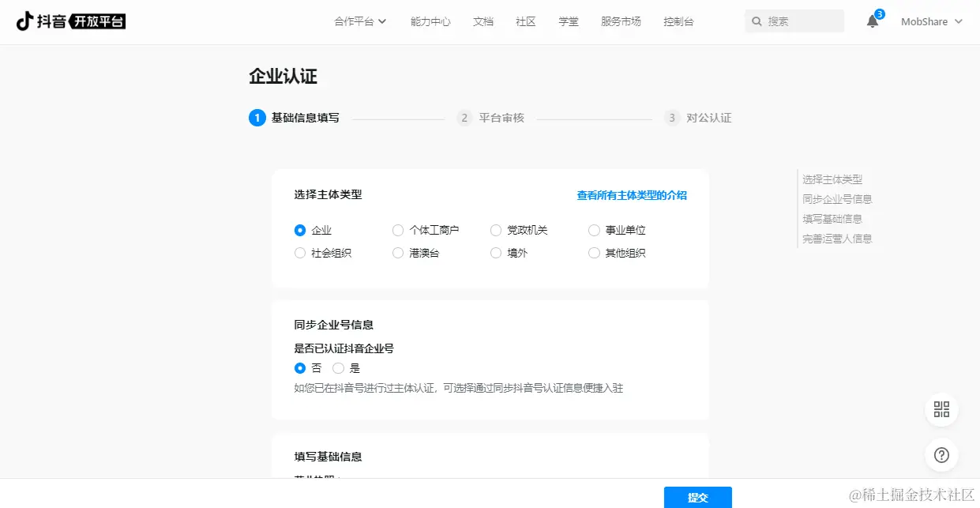Image resolution: width=980 pixels, height=508 pixels.
Task: Select the 党政机关 radio button
Action: tap(496, 230)
